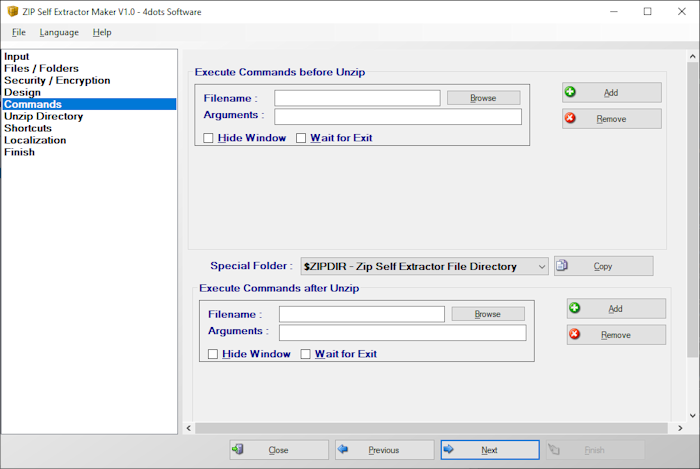Click the red Remove icon after Unzip

pos(575,335)
